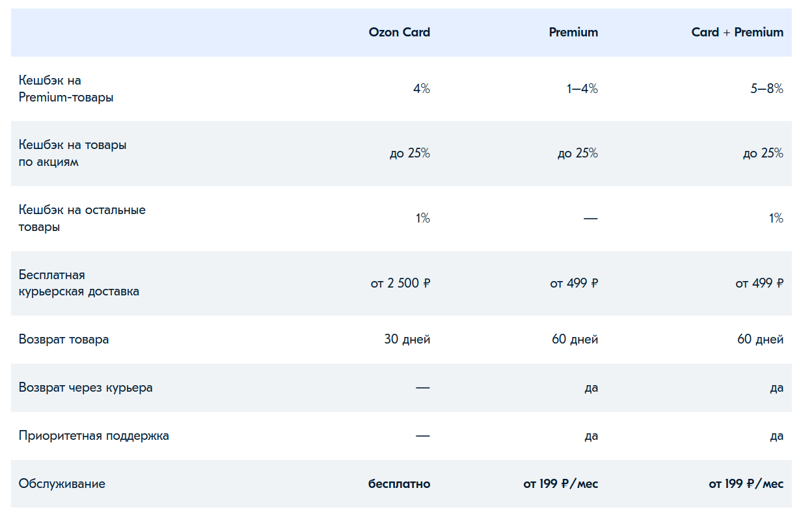Select the 1–4% Premium cashback value
Image resolution: width=812 pixels, height=527 pixels.
click(x=582, y=88)
